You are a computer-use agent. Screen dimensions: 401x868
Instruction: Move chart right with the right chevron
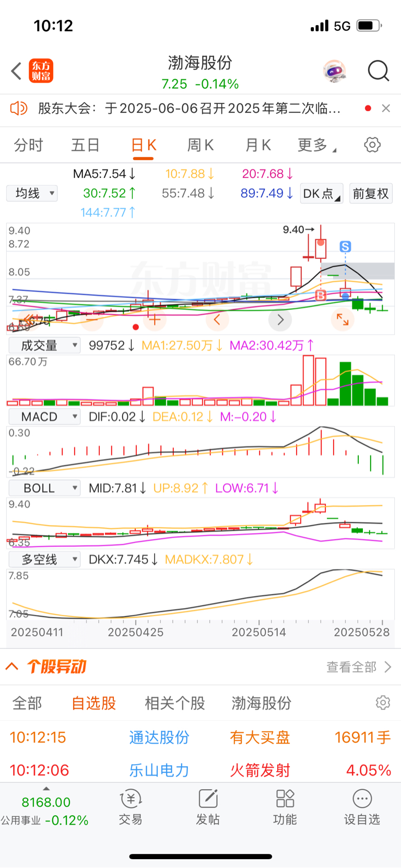pos(280,319)
